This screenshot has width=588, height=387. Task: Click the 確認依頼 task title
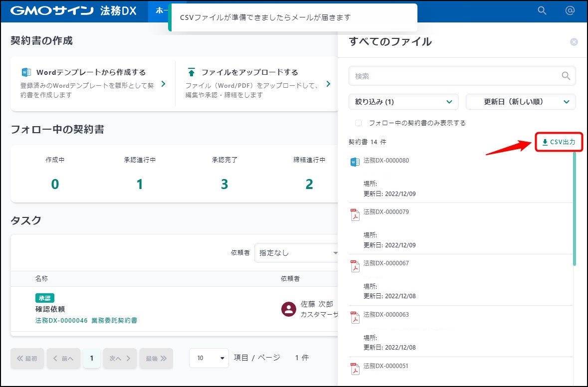coord(50,309)
